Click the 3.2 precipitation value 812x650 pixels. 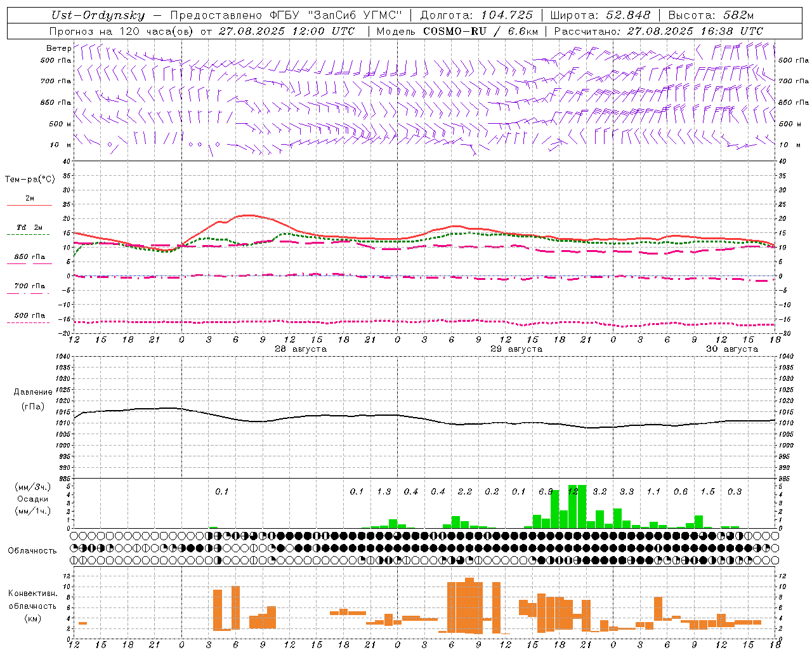pyautogui.click(x=599, y=492)
